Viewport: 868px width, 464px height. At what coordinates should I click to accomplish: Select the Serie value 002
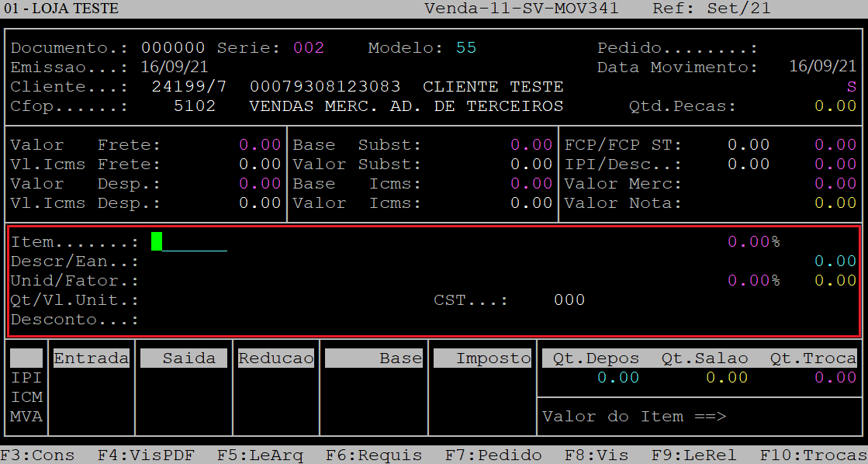(308, 48)
